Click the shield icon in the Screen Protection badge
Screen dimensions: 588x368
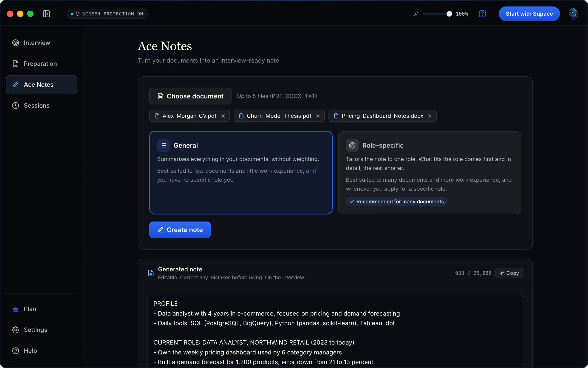[78, 14]
